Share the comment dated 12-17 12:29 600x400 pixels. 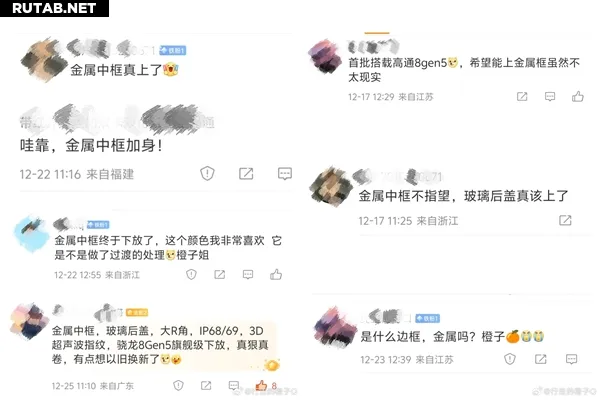[x=522, y=96]
